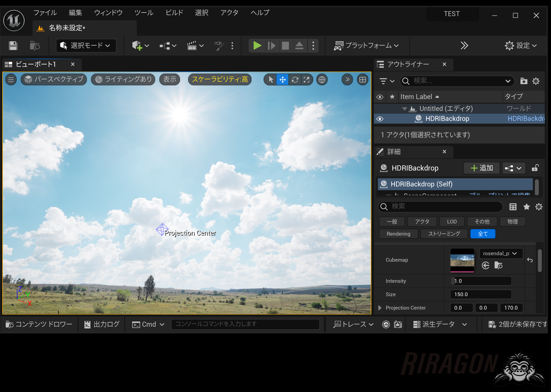Click the viewport layout grid icon
This screenshot has height=392, width=551.
(x=362, y=80)
